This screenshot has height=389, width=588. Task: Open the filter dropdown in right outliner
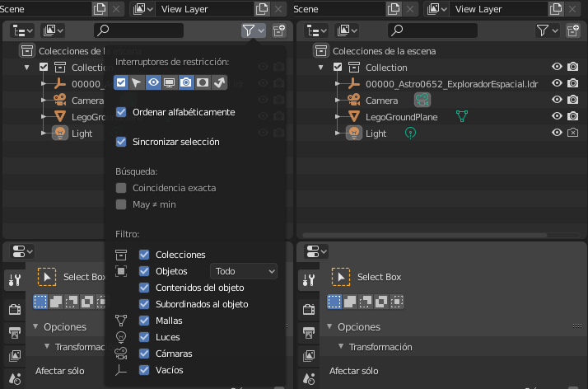548,30
